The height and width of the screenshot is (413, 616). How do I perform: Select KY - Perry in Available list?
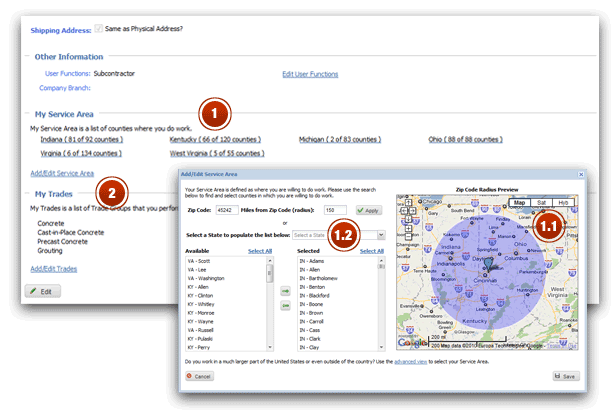(x=226, y=347)
